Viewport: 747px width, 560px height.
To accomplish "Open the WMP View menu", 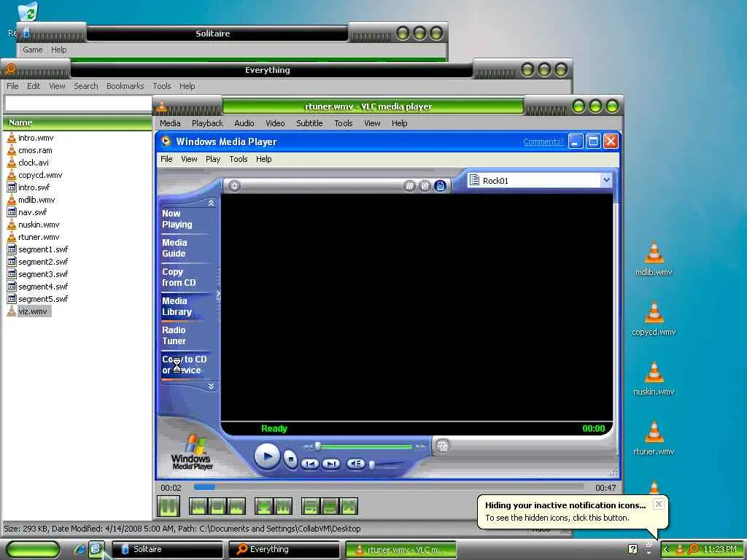I will [189, 159].
